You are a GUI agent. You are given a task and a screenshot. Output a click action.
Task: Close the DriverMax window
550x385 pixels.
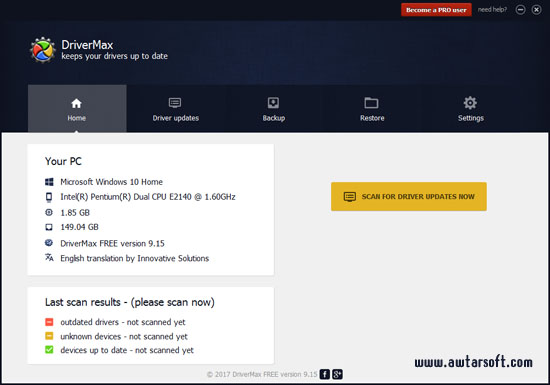click(536, 10)
